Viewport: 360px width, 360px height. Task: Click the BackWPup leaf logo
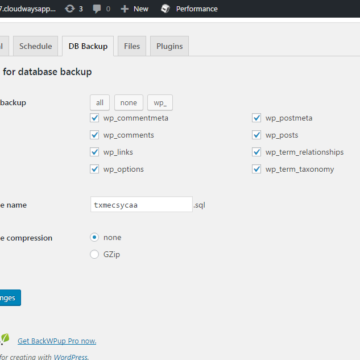point(4,339)
